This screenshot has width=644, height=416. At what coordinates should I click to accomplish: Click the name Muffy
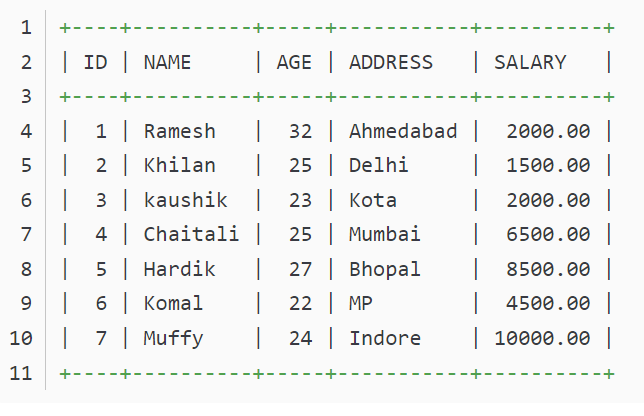point(173,338)
